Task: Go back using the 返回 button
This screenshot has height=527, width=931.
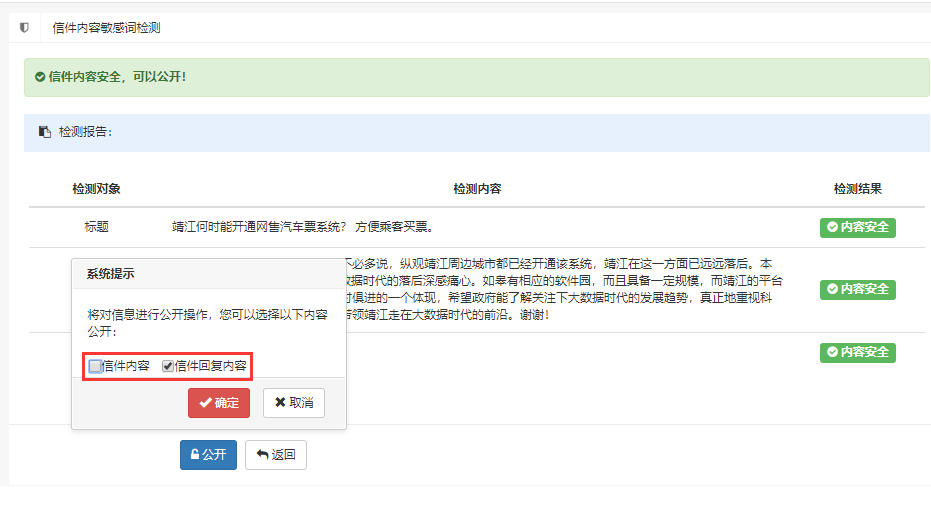Action: (x=275, y=455)
